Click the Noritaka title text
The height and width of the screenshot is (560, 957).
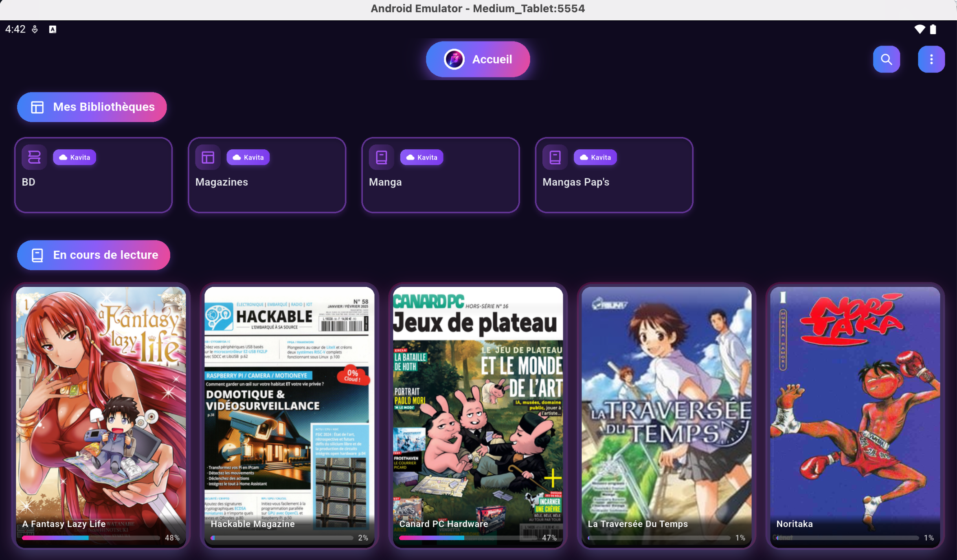point(795,524)
